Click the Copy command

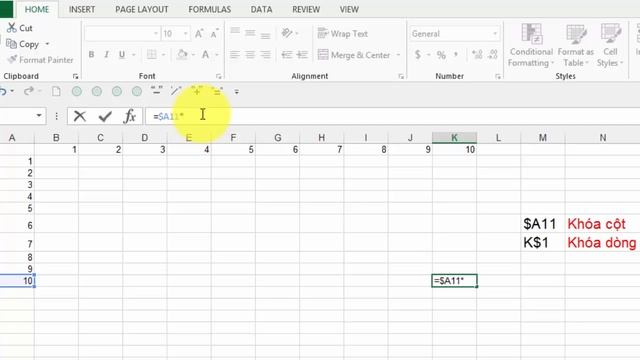tap(23, 44)
